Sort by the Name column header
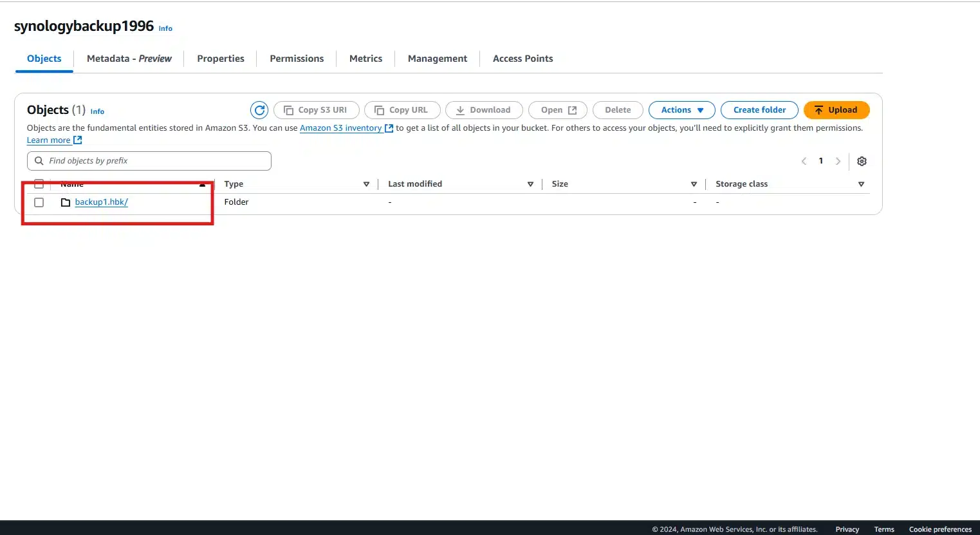980x535 pixels. pos(71,183)
